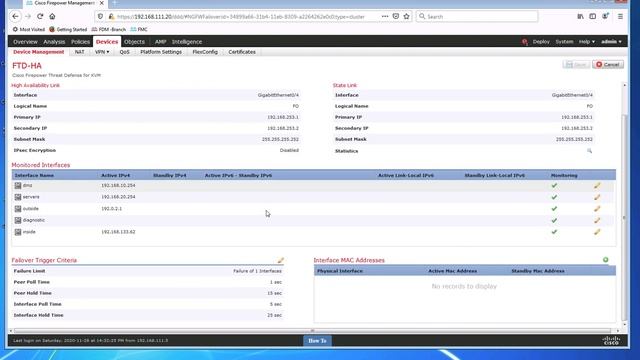640x360 pixels.
Task: Bookmark this page with star icon
Action: click(407, 16)
